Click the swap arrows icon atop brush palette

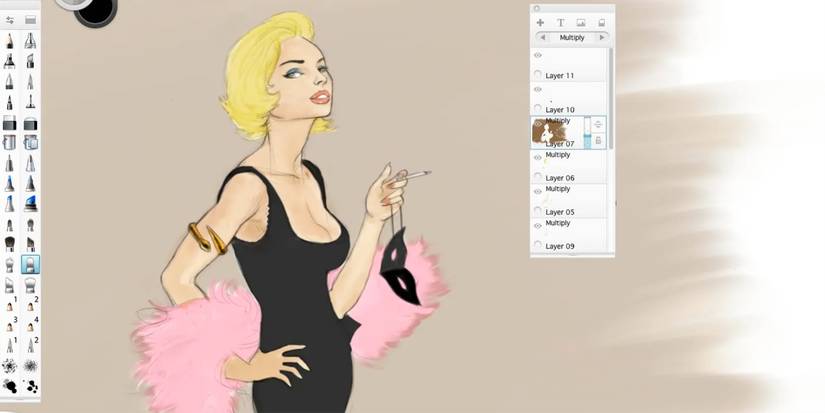tap(9, 21)
